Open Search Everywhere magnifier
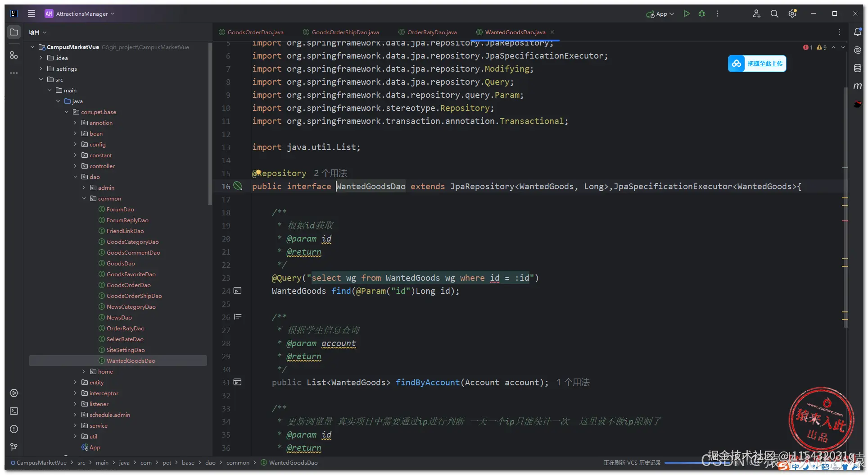This screenshot has height=475, width=868. coord(774,14)
